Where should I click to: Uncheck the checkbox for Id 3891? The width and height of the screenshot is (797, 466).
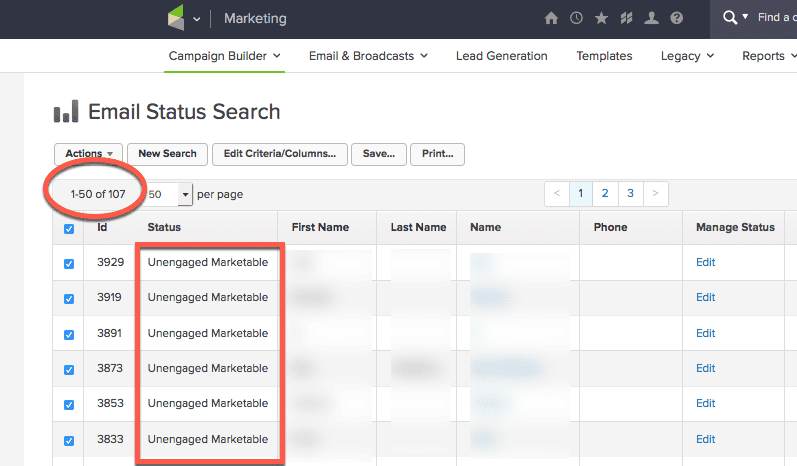69,335
